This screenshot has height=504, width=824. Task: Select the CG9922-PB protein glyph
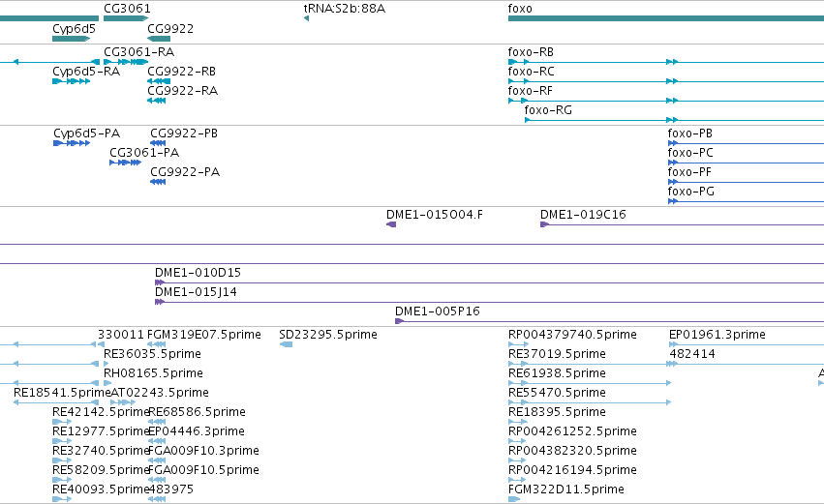point(158,143)
